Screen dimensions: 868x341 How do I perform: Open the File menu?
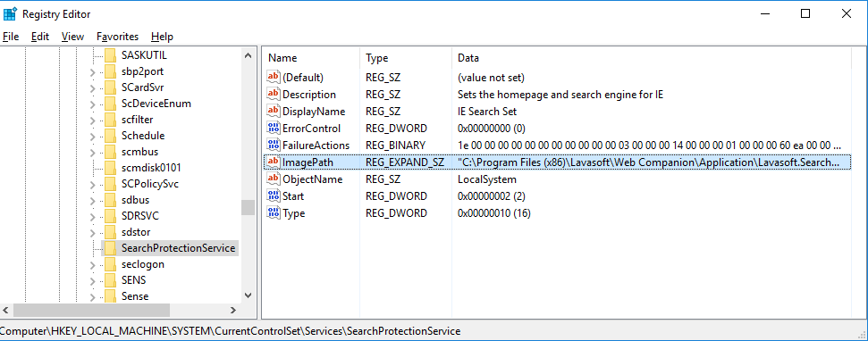pos(11,37)
